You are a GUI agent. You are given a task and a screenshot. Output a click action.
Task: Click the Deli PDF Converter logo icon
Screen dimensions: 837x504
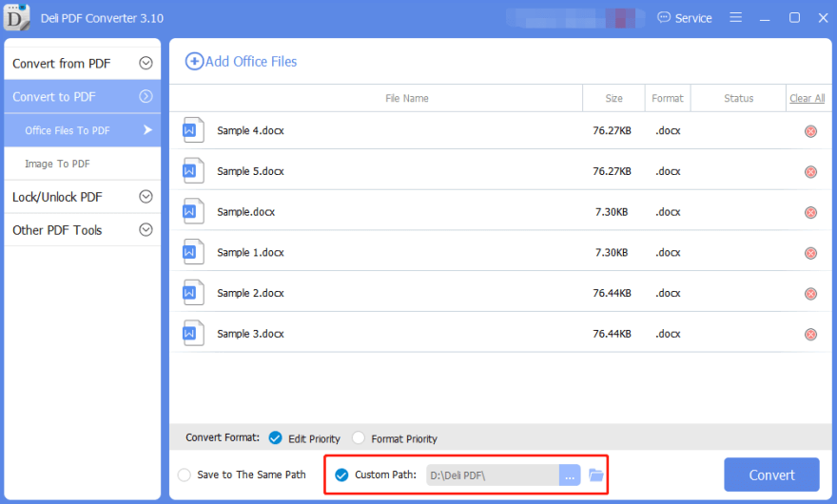pos(16,17)
